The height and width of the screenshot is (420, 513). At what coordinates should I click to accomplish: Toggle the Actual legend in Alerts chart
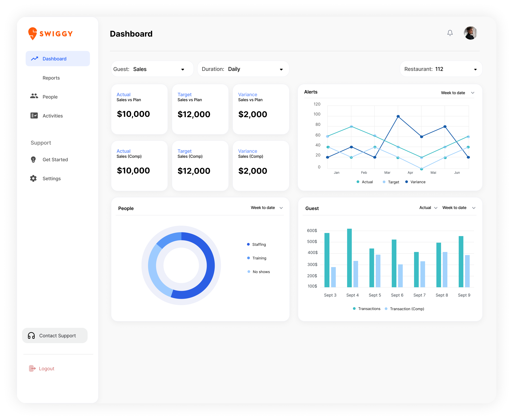click(365, 182)
